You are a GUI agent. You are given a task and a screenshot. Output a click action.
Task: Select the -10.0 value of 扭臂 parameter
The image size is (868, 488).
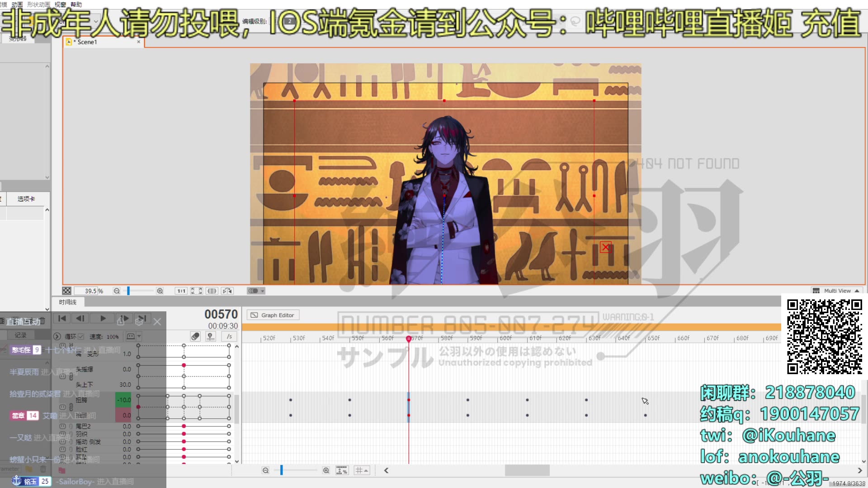point(123,400)
